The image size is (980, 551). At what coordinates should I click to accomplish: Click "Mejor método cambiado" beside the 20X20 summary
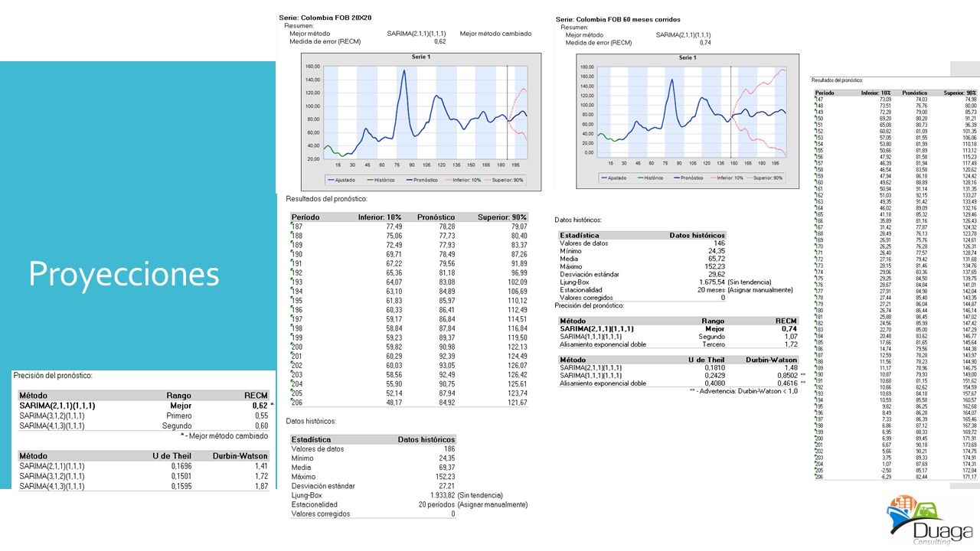pos(495,34)
